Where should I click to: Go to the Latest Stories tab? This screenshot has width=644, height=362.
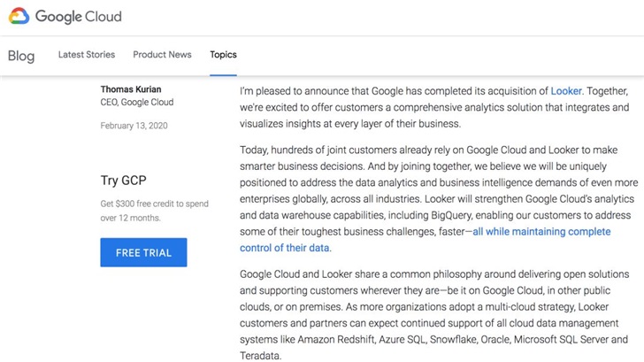(x=87, y=55)
